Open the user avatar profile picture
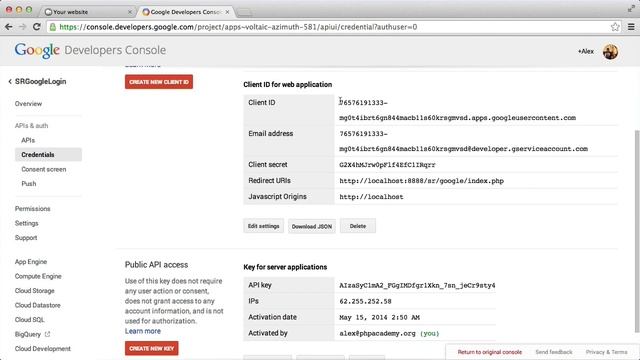The width and height of the screenshot is (640, 360). (610, 51)
